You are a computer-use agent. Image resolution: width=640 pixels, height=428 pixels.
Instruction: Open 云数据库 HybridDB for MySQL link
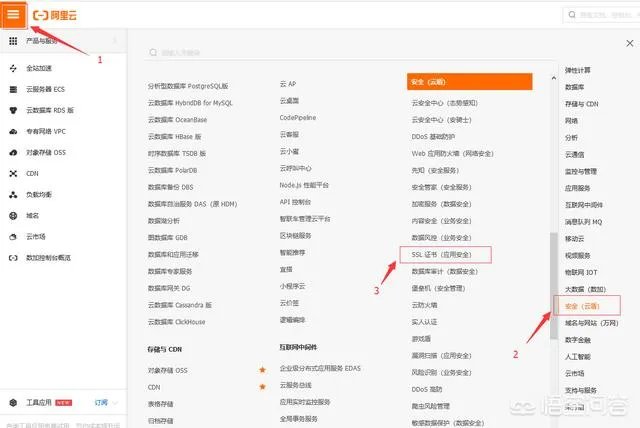[190, 103]
